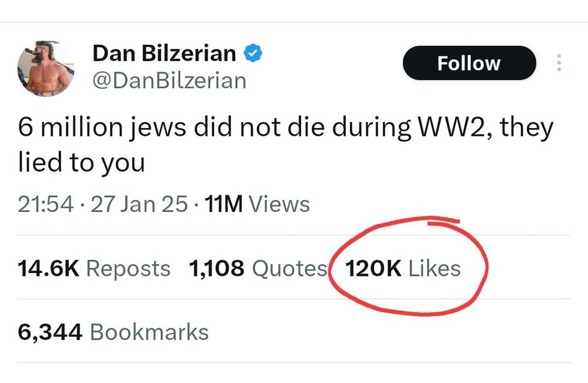Image resolution: width=588 pixels, height=383 pixels.
Task: Click the 14.6K repost count number
Action: (x=49, y=268)
